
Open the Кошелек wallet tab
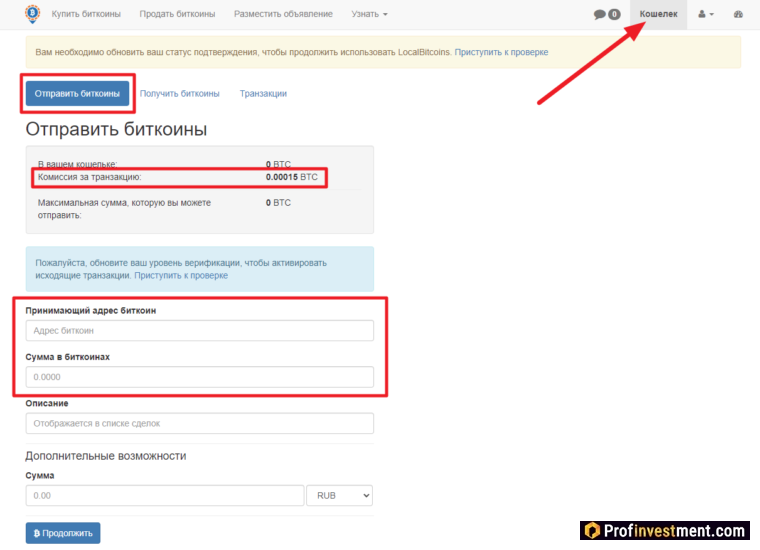pyautogui.click(x=658, y=14)
